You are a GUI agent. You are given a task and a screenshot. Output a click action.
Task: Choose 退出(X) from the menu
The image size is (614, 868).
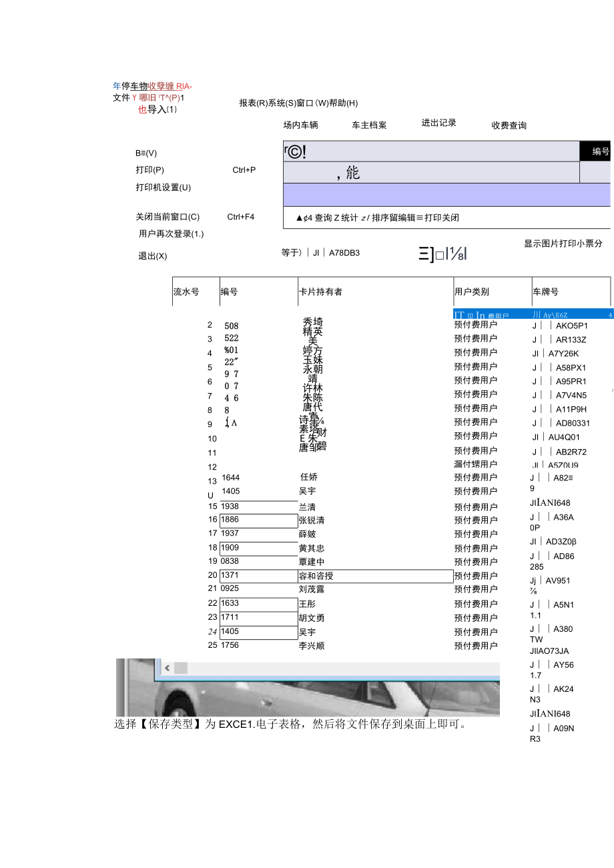click(153, 256)
